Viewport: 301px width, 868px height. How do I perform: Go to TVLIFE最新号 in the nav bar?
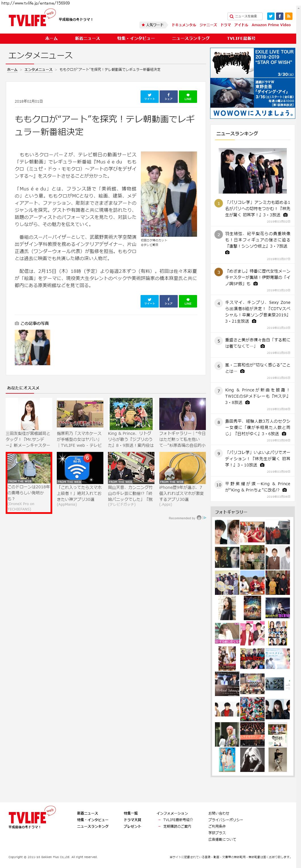[x=241, y=38]
